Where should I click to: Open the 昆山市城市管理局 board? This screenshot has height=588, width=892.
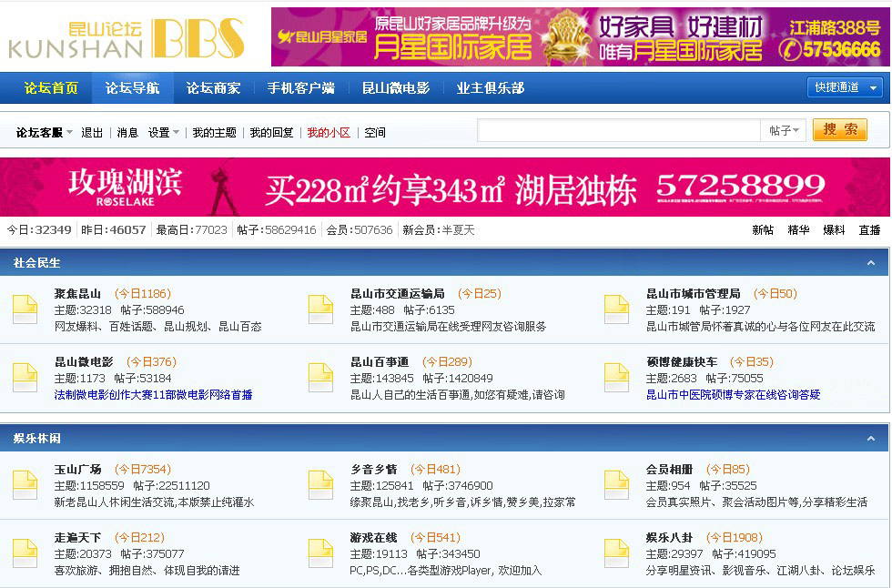[x=694, y=293]
